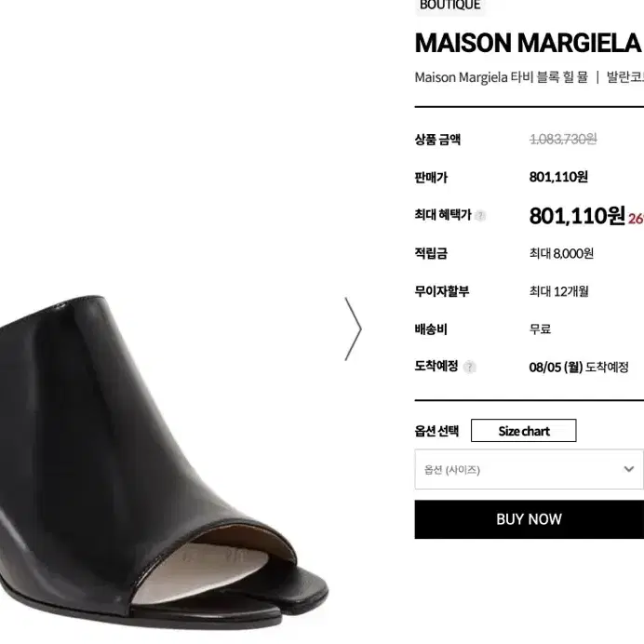Click the 판매가 801,110원 sale price
This screenshot has height=644, width=644.
tap(558, 177)
